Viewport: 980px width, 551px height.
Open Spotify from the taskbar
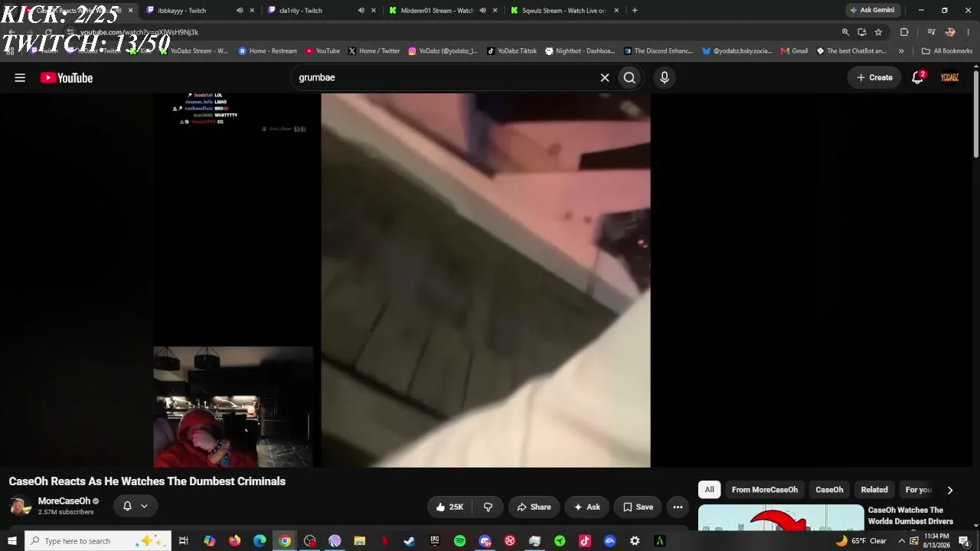coord(459,541)
